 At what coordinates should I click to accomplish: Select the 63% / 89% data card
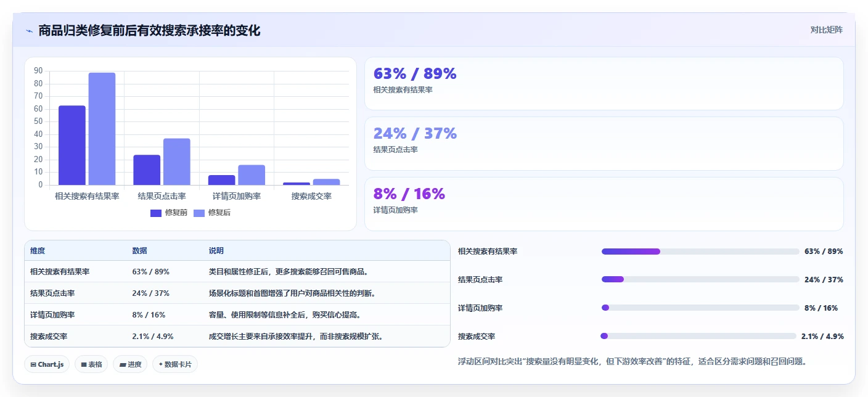604,83
